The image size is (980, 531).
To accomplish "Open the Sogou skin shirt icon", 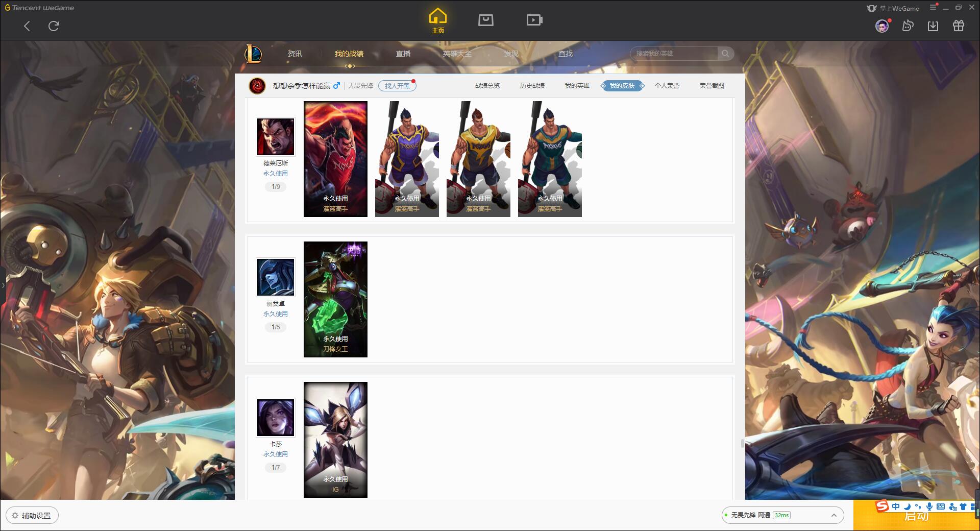I will click(x=964, y=506).
